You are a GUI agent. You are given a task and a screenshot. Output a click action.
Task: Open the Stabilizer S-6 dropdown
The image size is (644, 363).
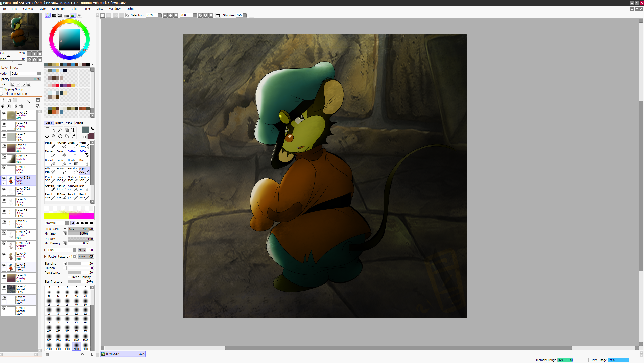point(244,15)
